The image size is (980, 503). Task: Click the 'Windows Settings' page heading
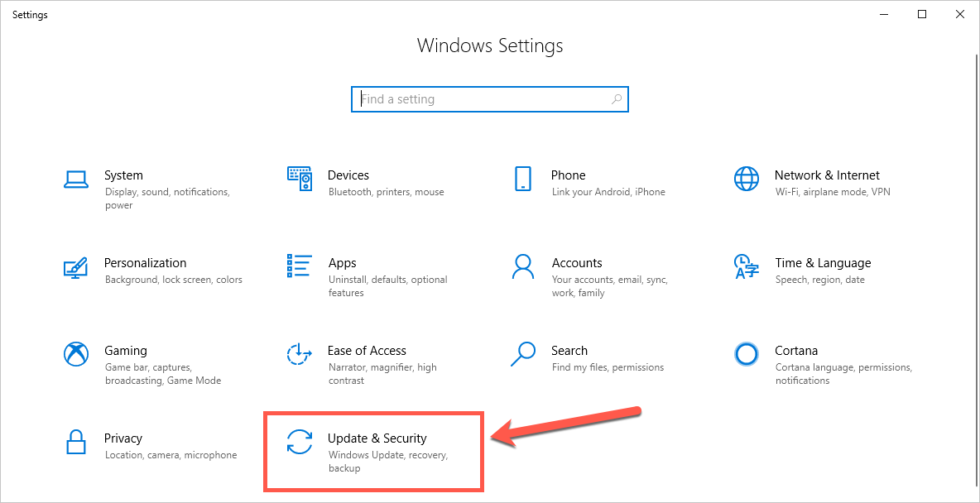click(490, 46)
